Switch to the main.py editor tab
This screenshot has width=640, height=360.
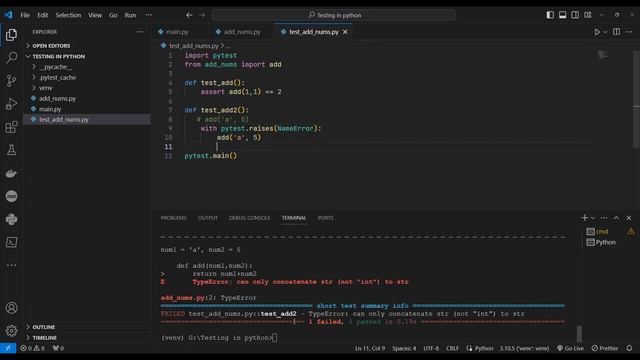(x=181, y=32)
